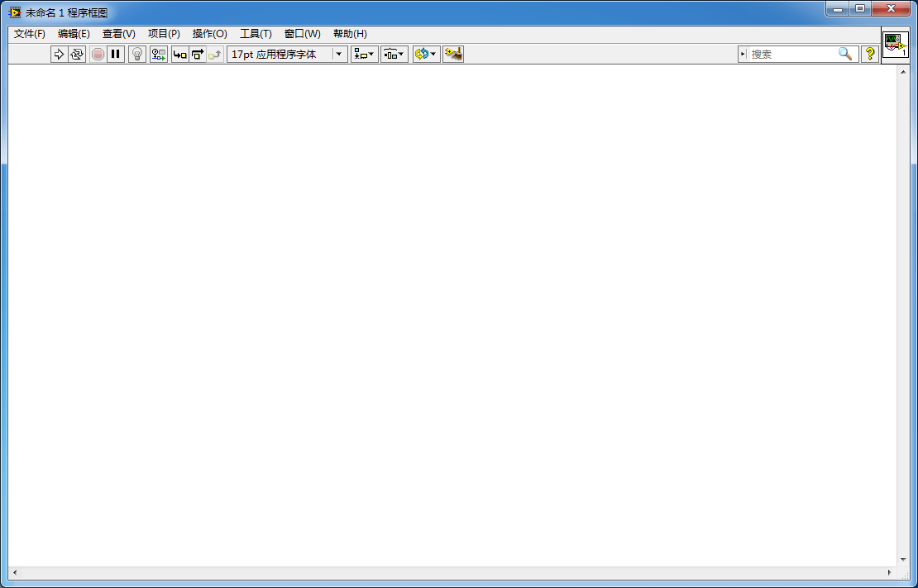Open the 工具(T) menu
Image resolution: width=918 pixels, height=588 pixels.
click(x=256, y=34)
